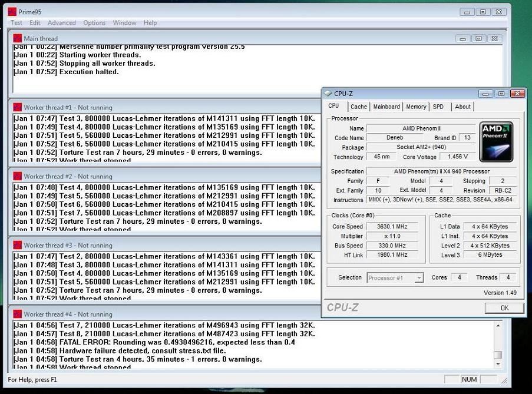Close the Main thread child window
The image size is (532, 394).
(495, 39)
